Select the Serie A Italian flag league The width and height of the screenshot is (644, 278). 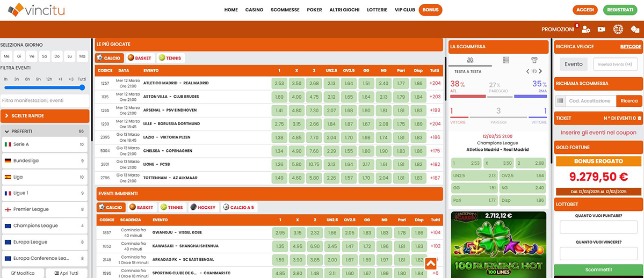[x=45, y=144]
